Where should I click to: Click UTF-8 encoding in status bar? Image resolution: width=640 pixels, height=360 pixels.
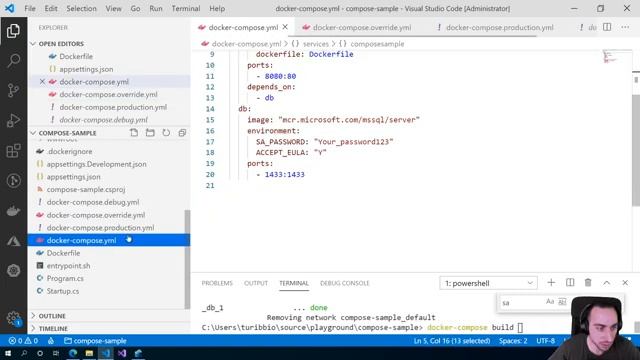(545, 340)
